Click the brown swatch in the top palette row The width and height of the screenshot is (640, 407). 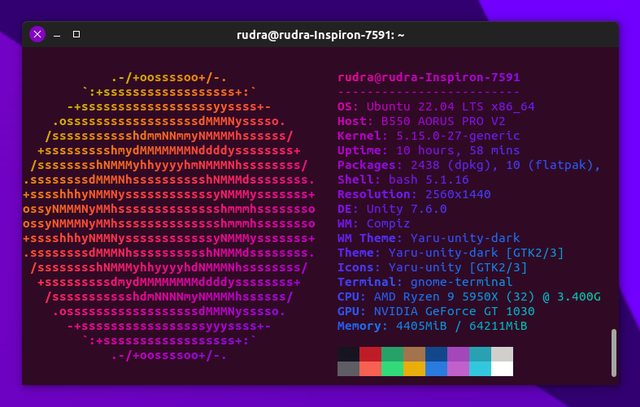tap(414, 354)
